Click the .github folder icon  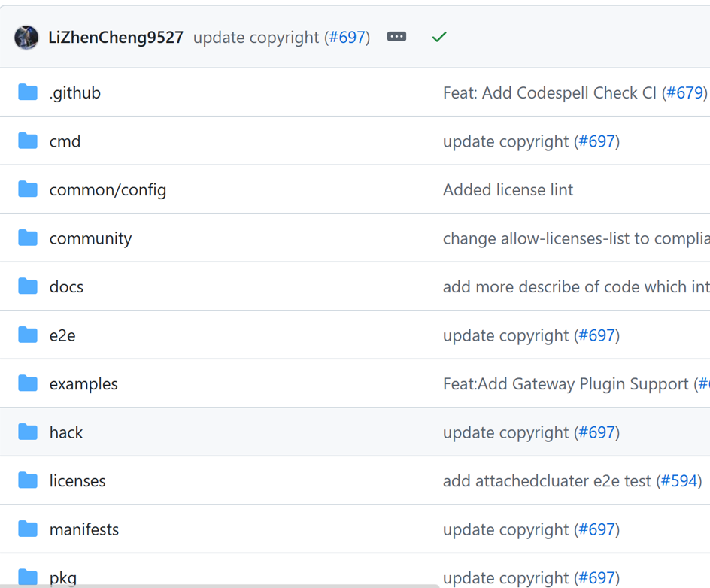(28, 92)
